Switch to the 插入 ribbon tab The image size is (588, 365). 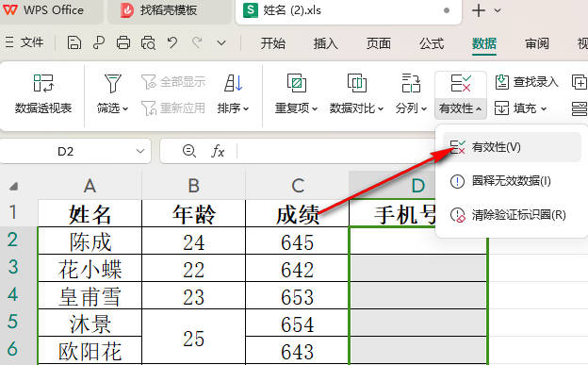(x=325, y=44)
